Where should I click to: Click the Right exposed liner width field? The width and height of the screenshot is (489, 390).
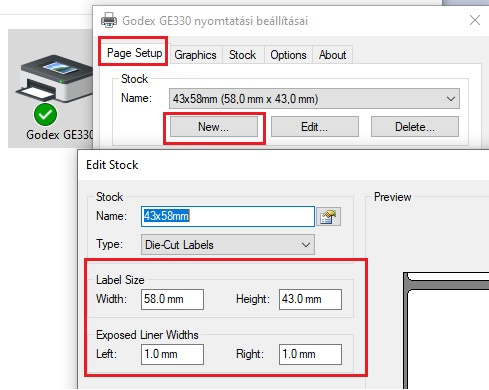(x=310, y=354)
